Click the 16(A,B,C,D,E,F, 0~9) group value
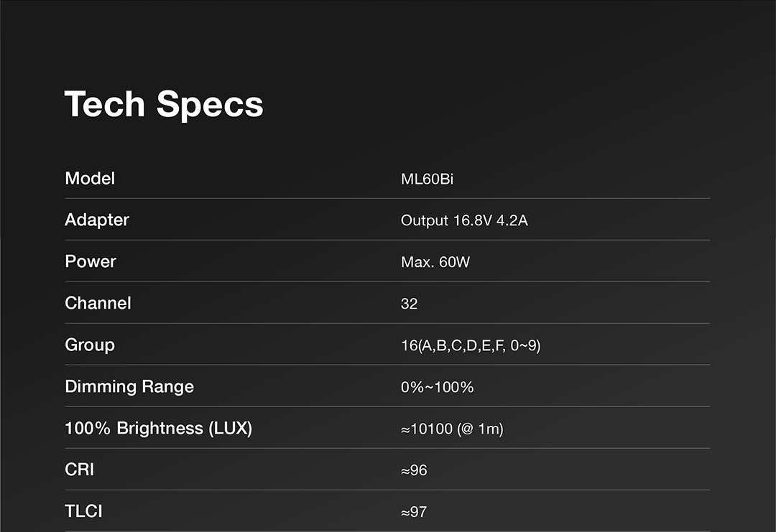 (471, 345)
